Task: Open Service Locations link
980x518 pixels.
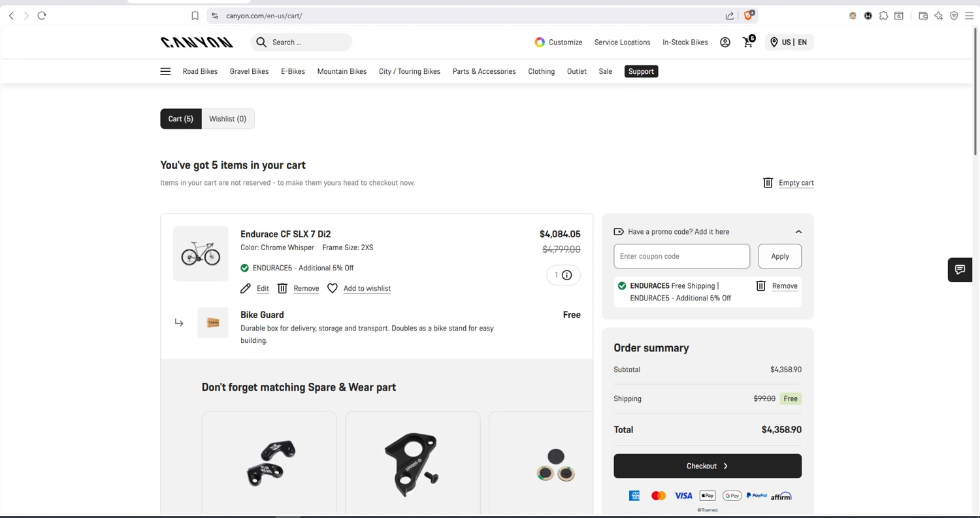Action: coord(622,42)
